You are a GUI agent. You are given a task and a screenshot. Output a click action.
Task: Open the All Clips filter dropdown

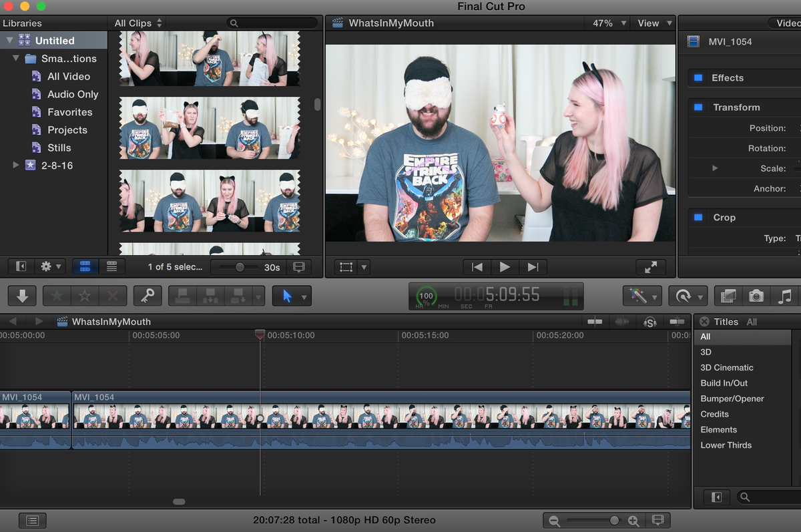(138, 23)
